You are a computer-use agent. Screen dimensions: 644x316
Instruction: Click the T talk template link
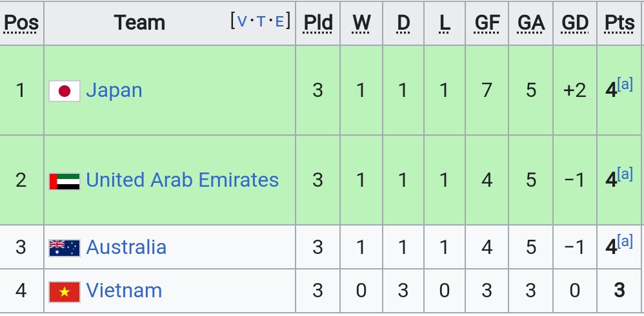(x=261, y=21)
